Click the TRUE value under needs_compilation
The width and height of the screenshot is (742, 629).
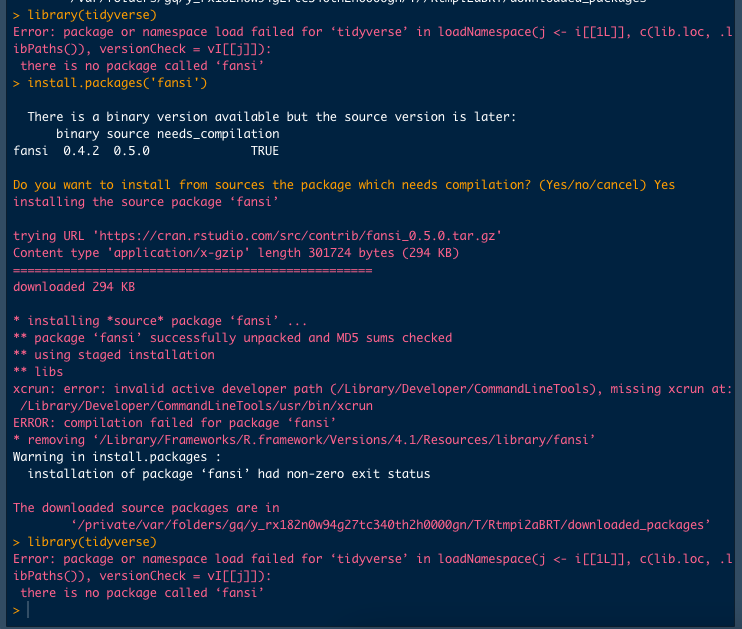[x=265, y=151]
